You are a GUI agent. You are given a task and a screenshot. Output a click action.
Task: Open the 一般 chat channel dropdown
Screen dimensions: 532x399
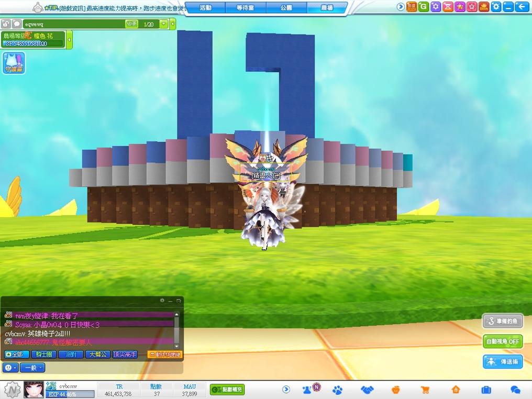coord(32,368)
